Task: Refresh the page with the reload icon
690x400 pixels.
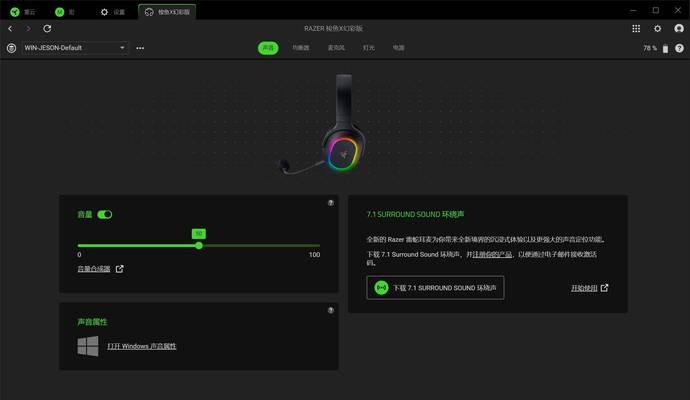Action: coord(47,29)
